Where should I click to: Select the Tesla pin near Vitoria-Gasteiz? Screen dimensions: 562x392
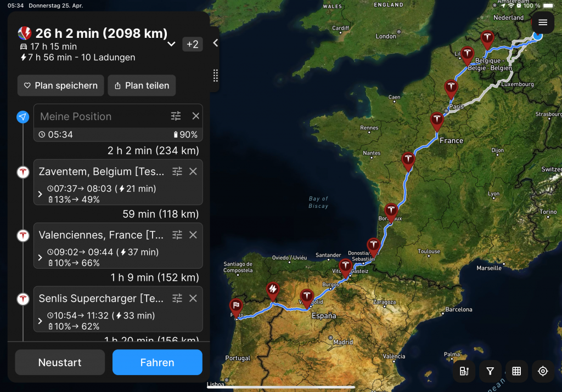point(346,268)
